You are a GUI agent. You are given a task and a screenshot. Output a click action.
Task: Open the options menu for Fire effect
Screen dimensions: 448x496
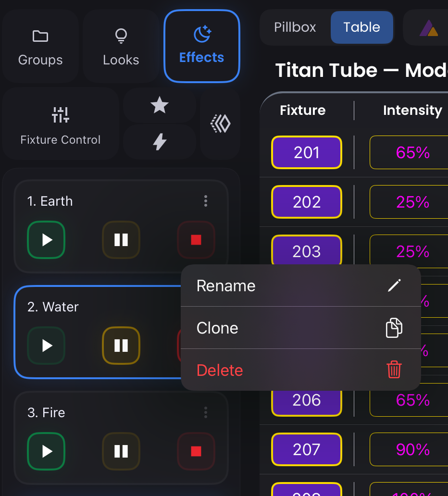(x=205, y=412)
